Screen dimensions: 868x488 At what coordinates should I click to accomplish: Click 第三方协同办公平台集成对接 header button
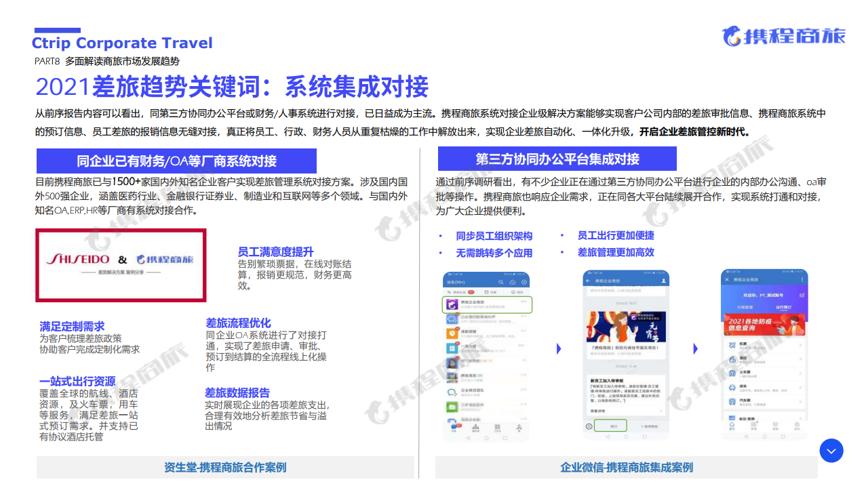[x=557, y=159]
